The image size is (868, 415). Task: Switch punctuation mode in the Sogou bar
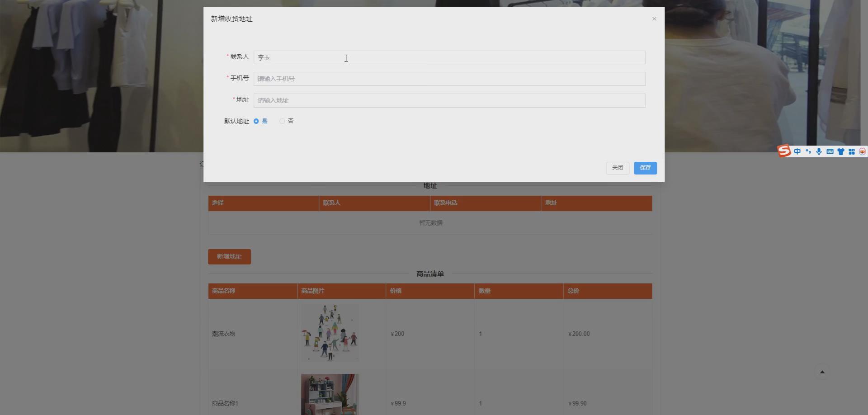point(808,151)
